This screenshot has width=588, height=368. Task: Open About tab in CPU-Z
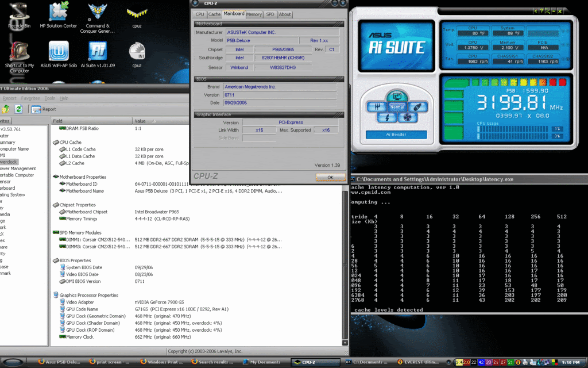click(285, 14)
